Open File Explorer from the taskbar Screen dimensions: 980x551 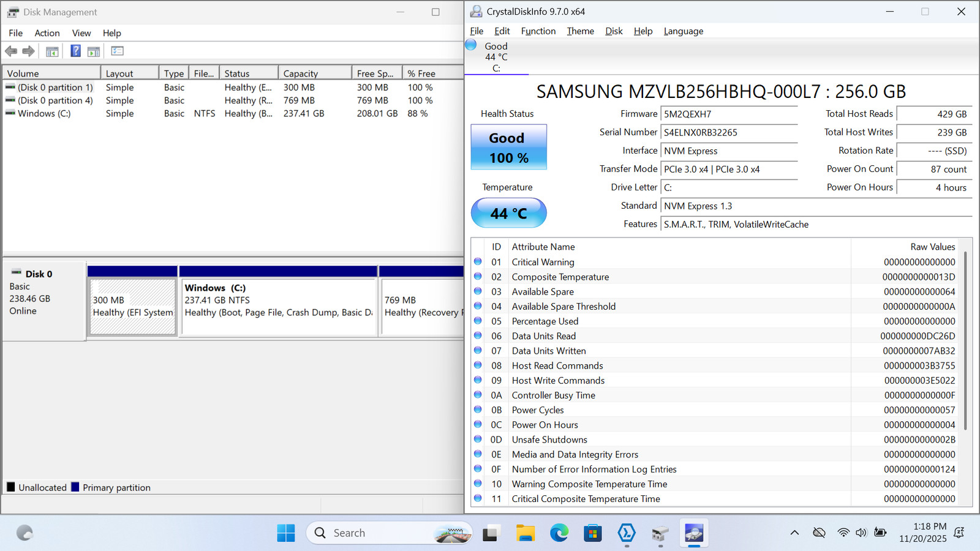525,533
